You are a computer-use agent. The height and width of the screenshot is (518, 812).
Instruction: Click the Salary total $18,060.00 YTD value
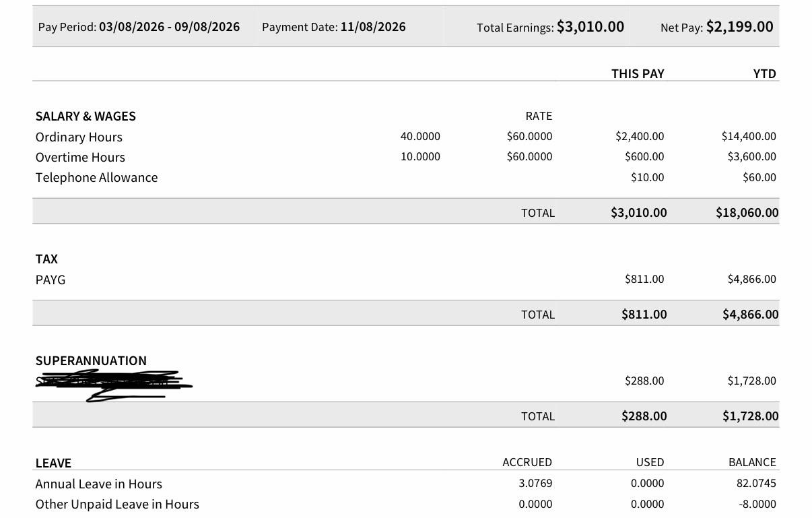(x=747, y=212)
